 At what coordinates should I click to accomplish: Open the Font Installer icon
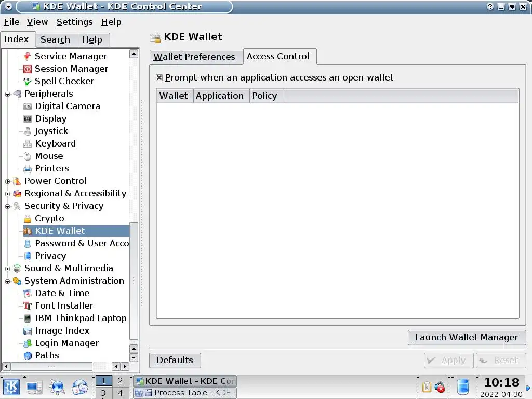pos(28,306)
